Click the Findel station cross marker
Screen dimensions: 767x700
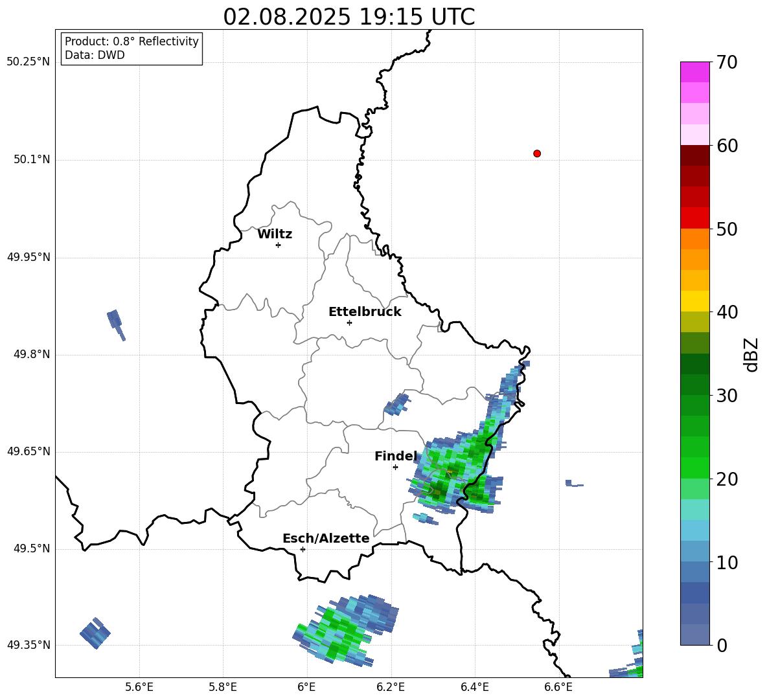coord(395,468)
